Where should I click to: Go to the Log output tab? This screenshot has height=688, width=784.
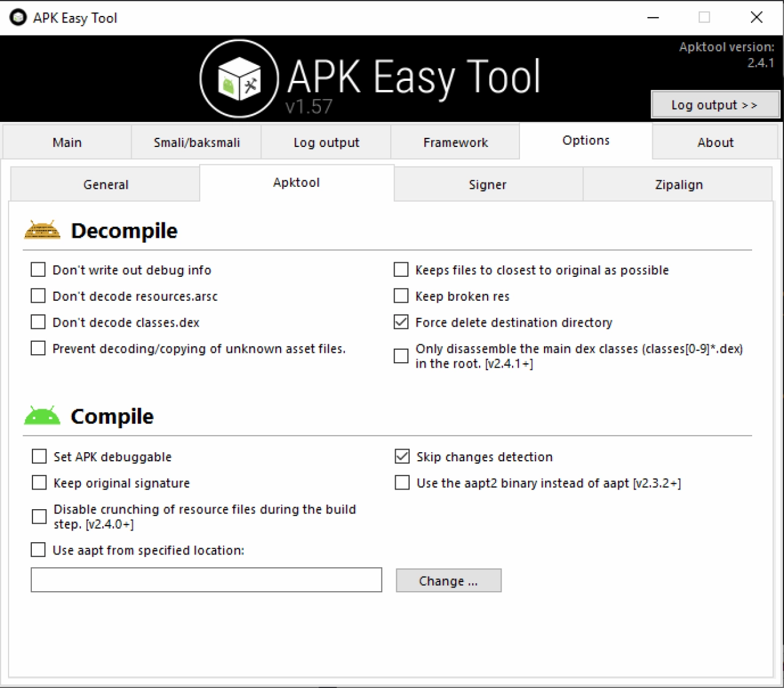point(326,143)
